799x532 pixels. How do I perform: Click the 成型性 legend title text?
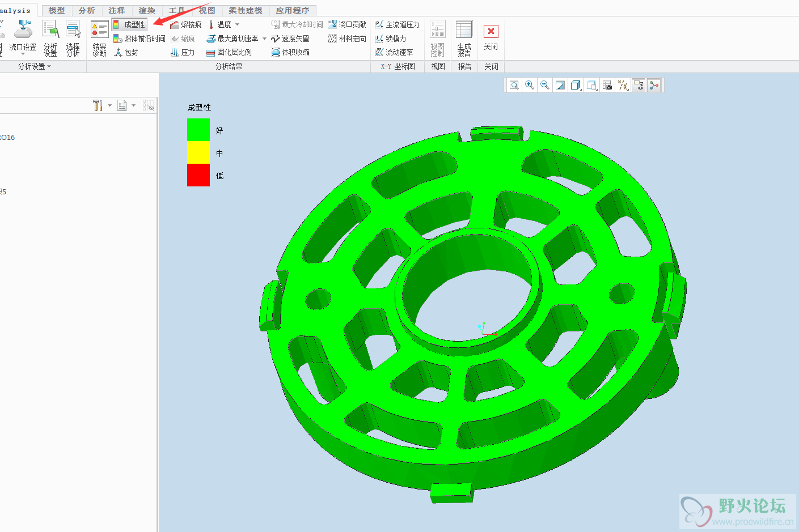(x=199, y=107)
